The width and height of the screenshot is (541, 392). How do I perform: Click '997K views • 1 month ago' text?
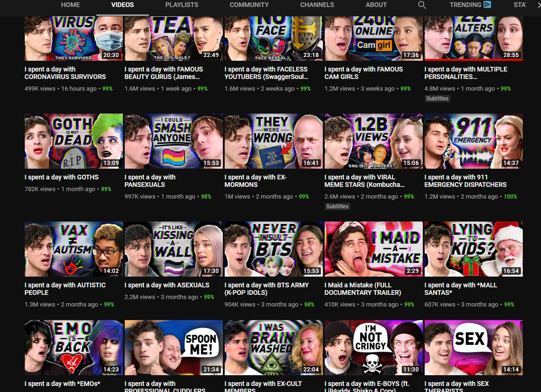tap(160, 197)
